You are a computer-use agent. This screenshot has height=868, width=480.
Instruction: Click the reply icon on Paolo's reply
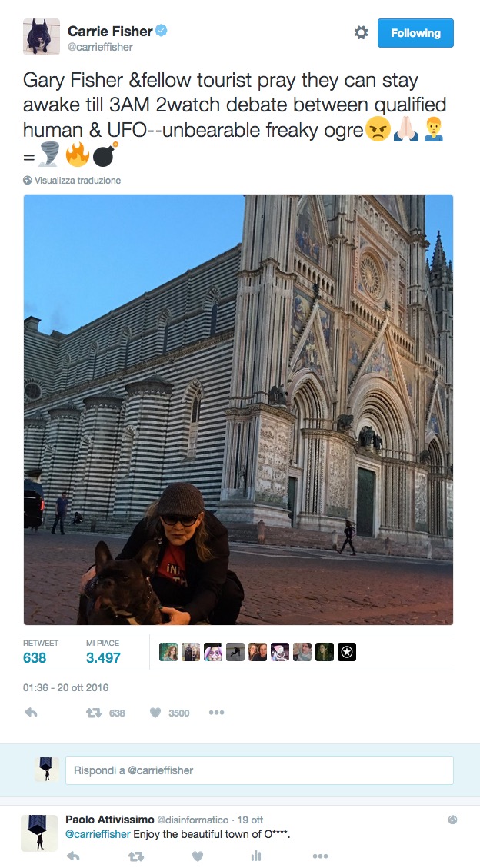coord(72,856)
